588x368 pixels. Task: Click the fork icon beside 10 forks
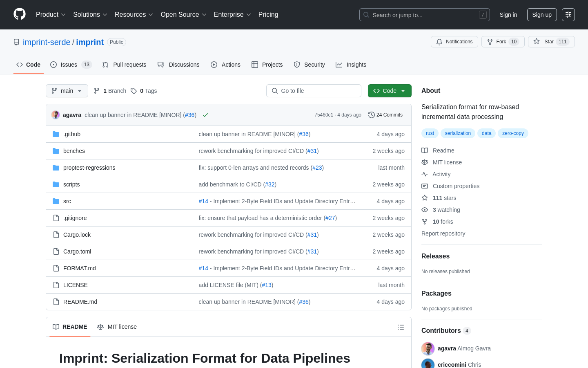pos(425,222)
